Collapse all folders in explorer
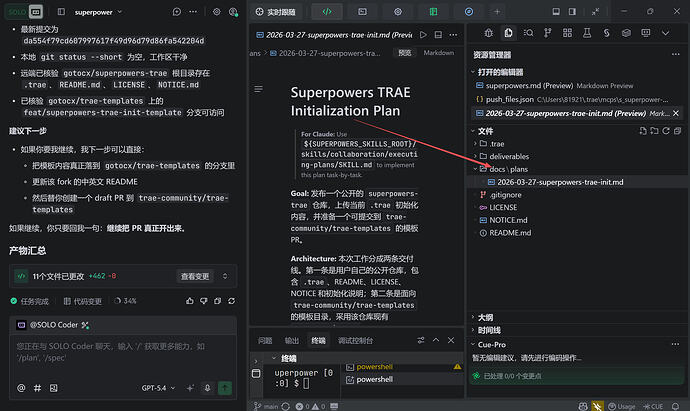The height and width of the screenshot is (411, 690). tap(677, 131)
